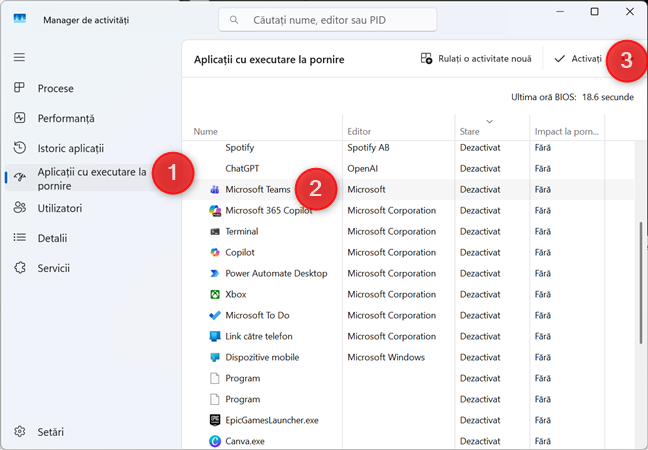Select the Spotify row
The width and height of the screenshot is (648, 450).
click(408, 148)
